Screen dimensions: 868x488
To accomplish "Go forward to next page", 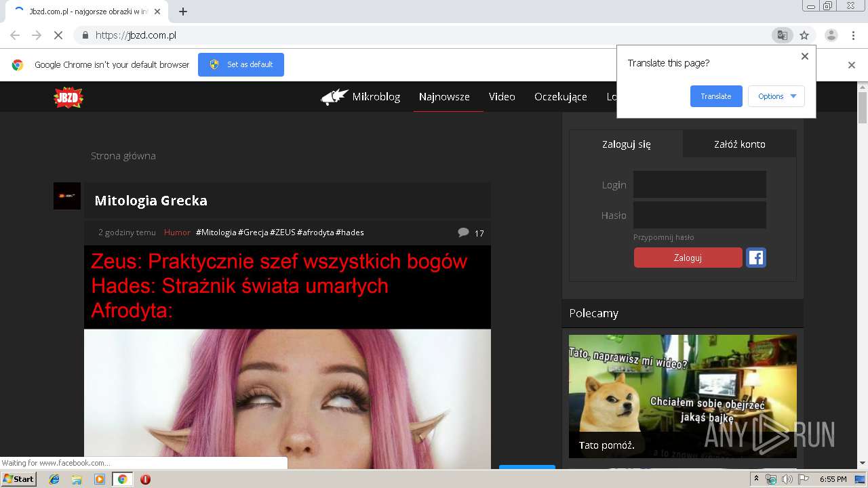I will (x=37, y=35).
